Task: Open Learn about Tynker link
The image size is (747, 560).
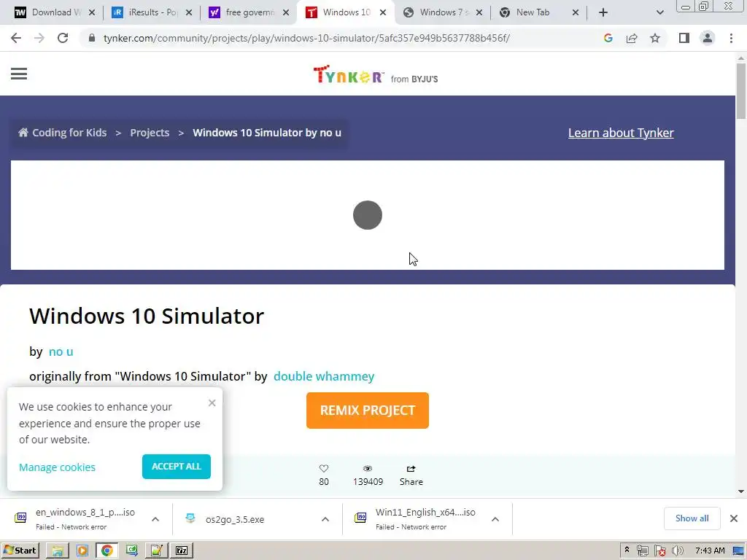Action: [x=621, y=133]
